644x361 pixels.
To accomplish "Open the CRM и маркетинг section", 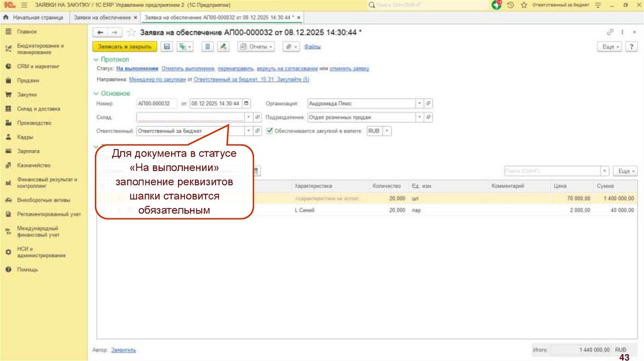I will (38, 66).
